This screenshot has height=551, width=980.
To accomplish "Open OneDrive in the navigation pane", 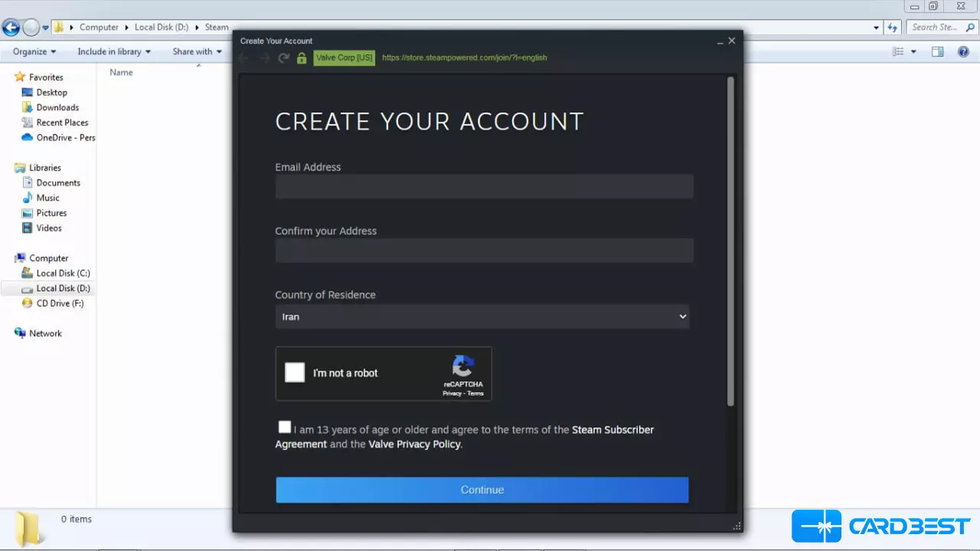I will (65, 138).
